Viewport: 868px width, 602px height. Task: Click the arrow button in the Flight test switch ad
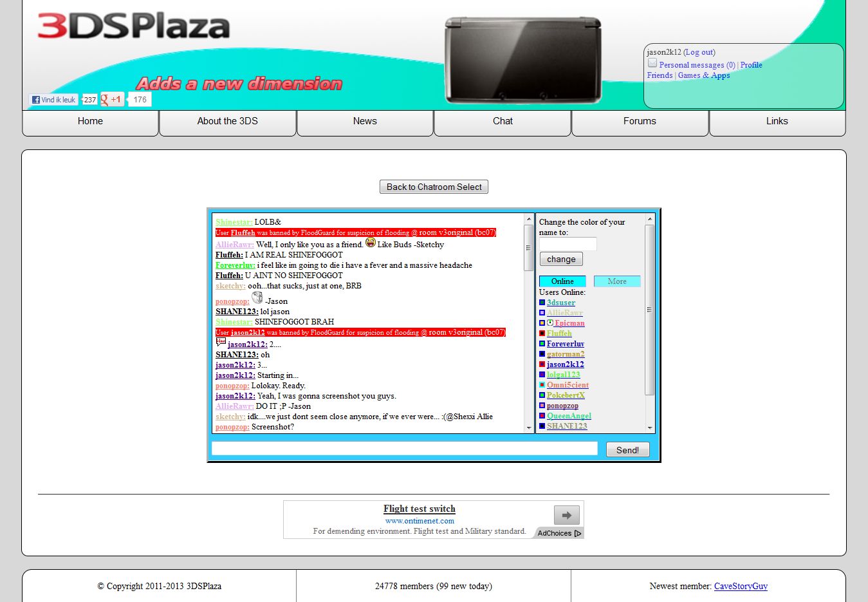[567, 515]
